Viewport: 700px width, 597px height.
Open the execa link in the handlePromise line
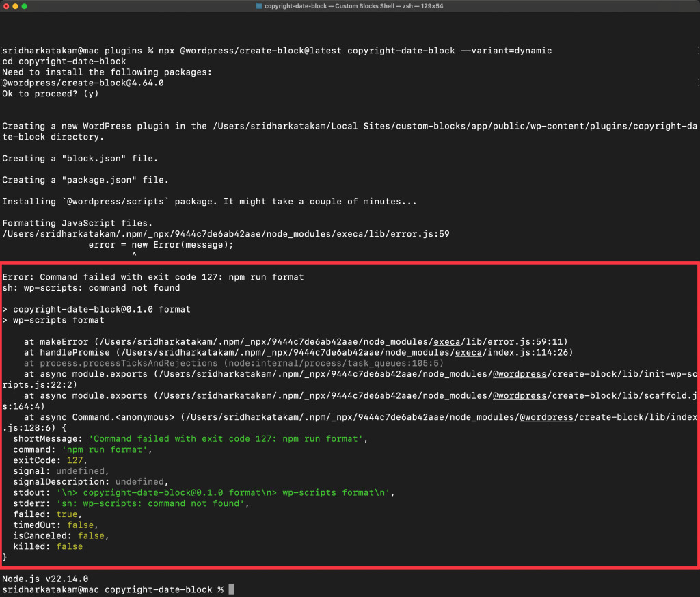pyautogui.click(x=468, y=352)
